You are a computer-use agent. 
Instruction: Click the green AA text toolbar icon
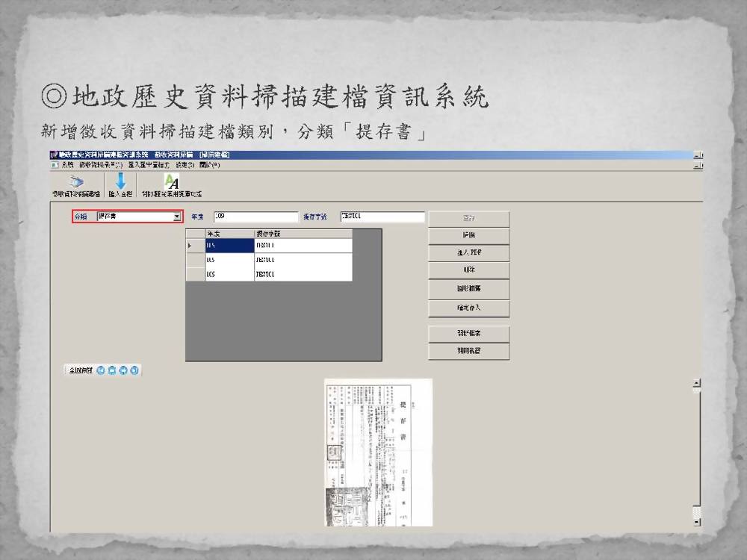tap(172, 181)
